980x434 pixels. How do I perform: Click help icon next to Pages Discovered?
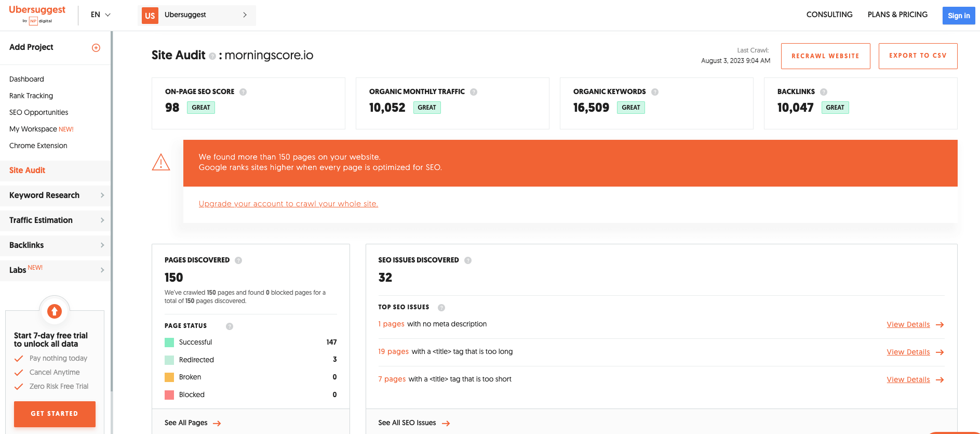pyautogui.click(x=238, y=260)
